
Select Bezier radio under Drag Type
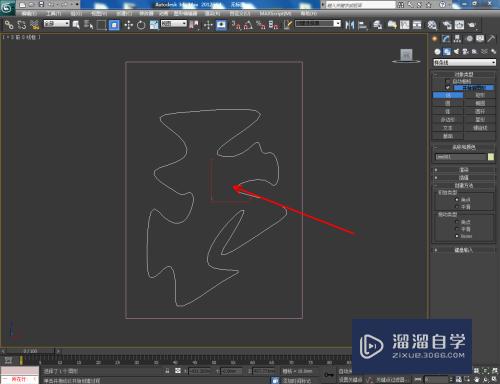coord(457,236)
